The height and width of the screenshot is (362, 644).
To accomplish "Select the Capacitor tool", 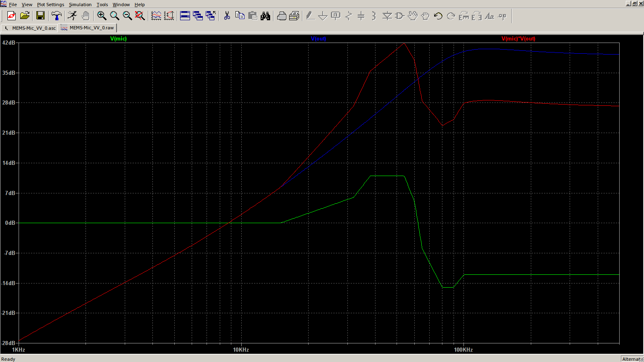I will coord(361,16).
